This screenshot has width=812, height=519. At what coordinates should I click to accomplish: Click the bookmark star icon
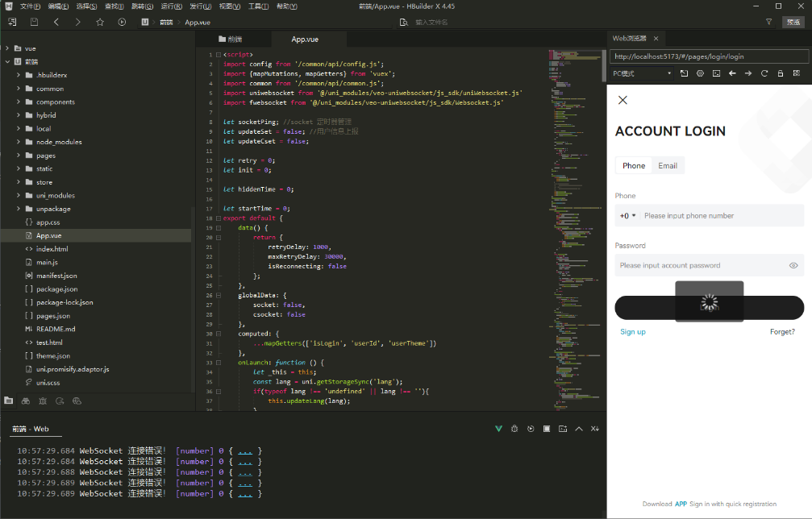pos(100,22)
